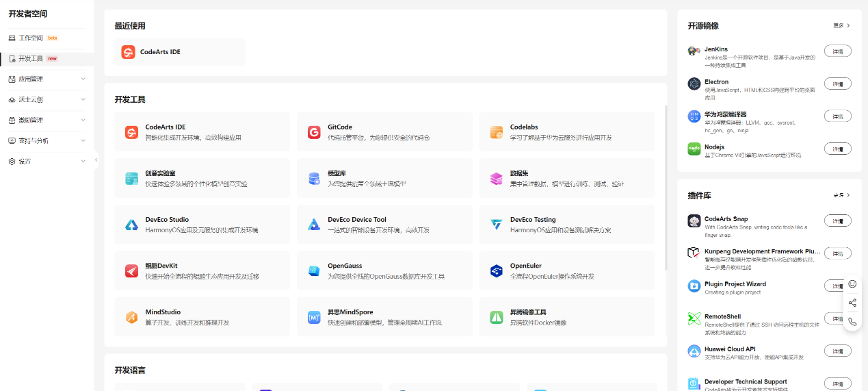Collapse the sidebar with the arrow handle

click(96, 160)
